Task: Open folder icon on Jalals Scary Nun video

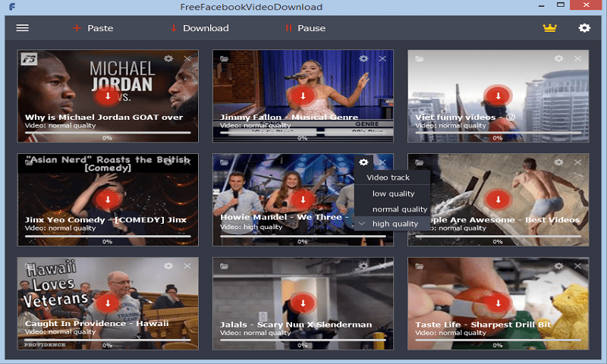Action: coord(224,266)
